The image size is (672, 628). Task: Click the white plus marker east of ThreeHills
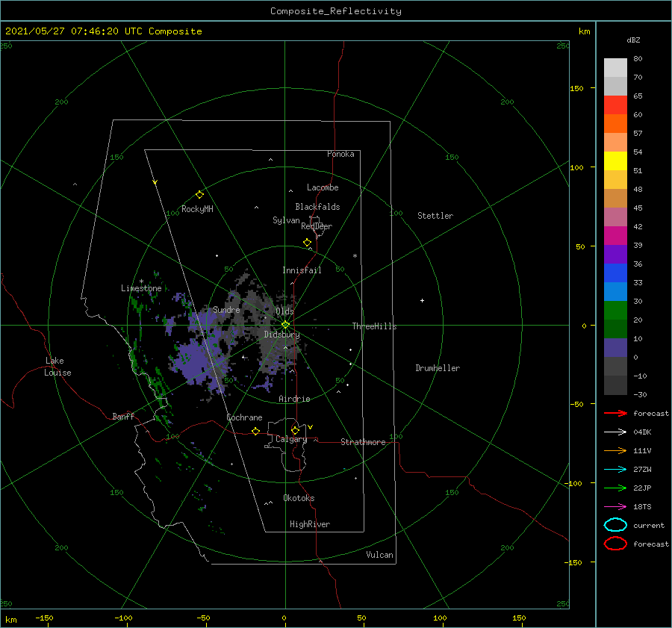click(x=422, y=300)
